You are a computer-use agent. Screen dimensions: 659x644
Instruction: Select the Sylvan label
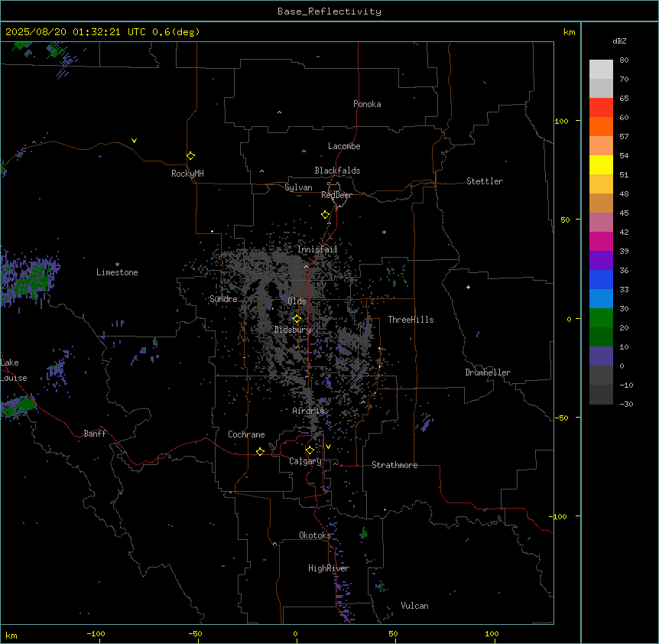point(298,187)
